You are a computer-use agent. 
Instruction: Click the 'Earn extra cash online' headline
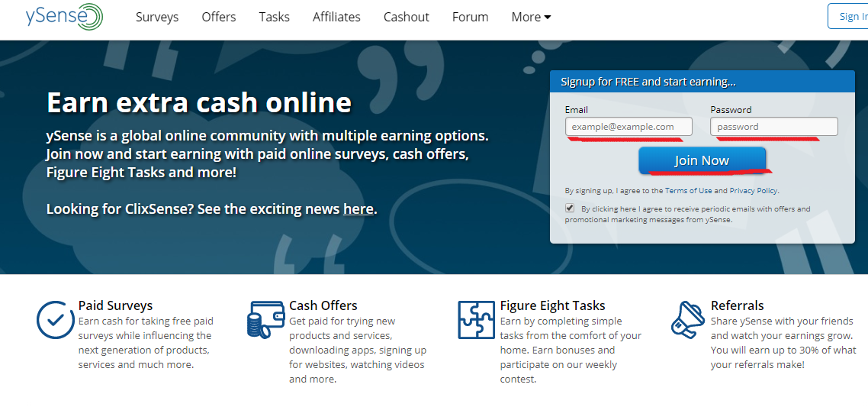[x=199, y=102]
